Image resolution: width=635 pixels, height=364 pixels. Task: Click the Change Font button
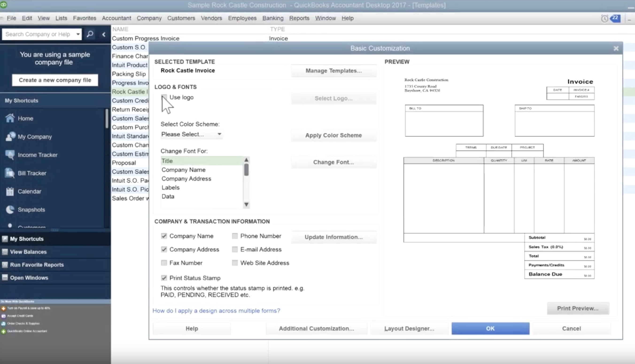(333, 162)
